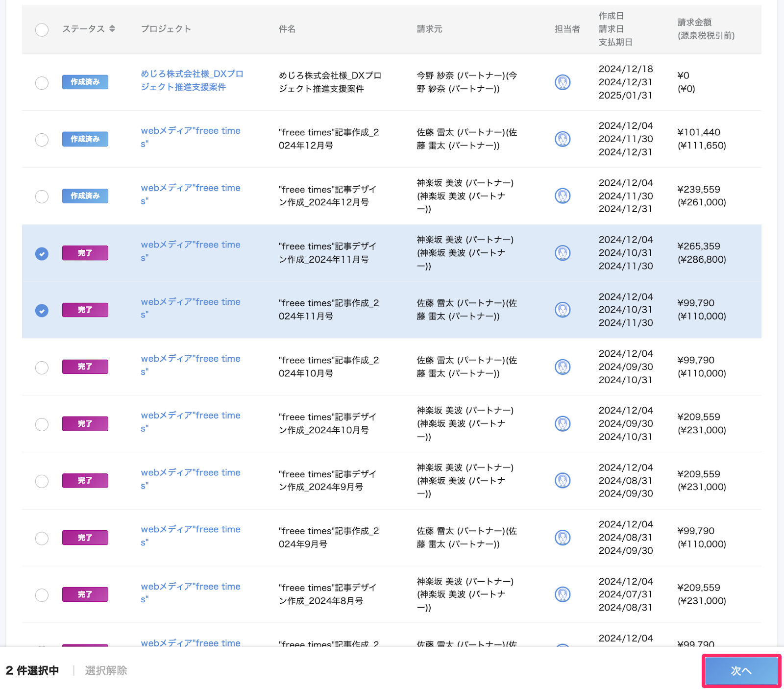Click the 完了 badge in 記事デザイン作成_2024年8月号 row
The width and height of the screenshot is (784, 689).
[x=85, y=594]
